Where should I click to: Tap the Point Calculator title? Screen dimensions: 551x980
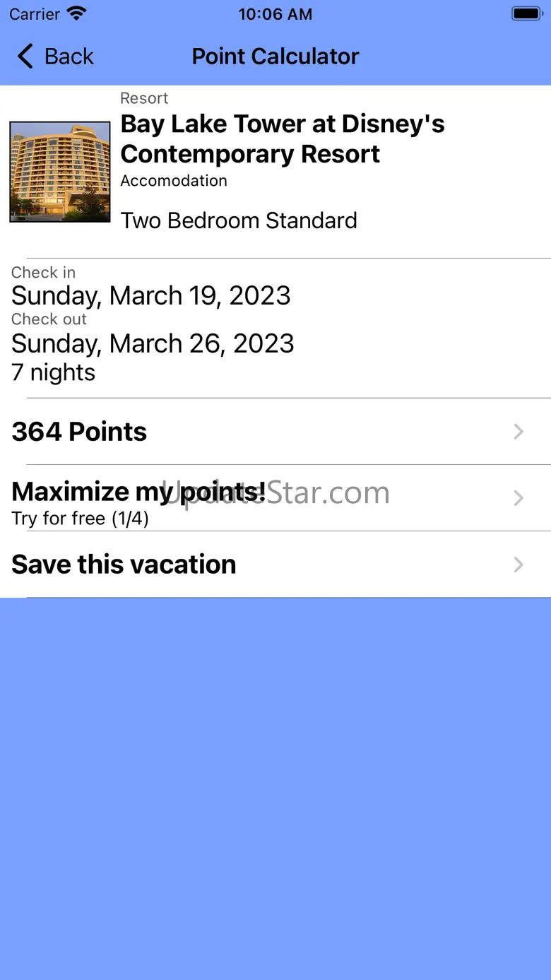point(275,57)
